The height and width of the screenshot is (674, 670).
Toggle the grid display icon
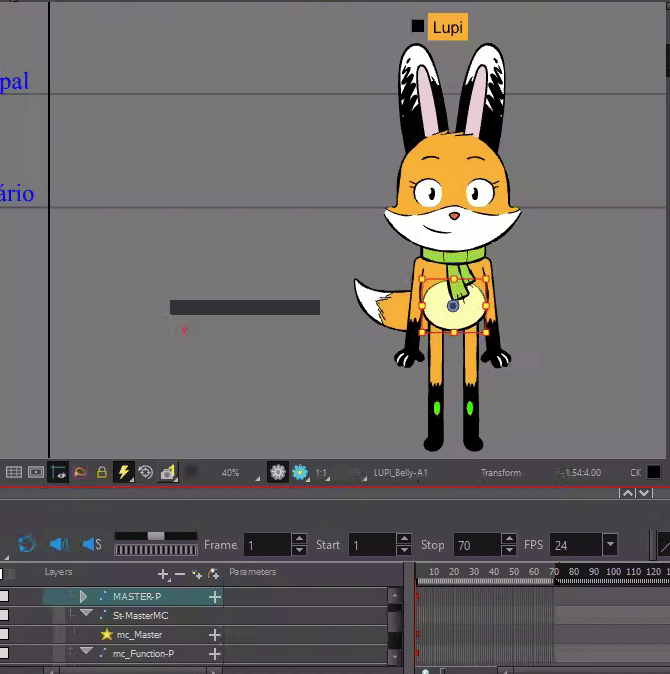(x=13, y=472)
